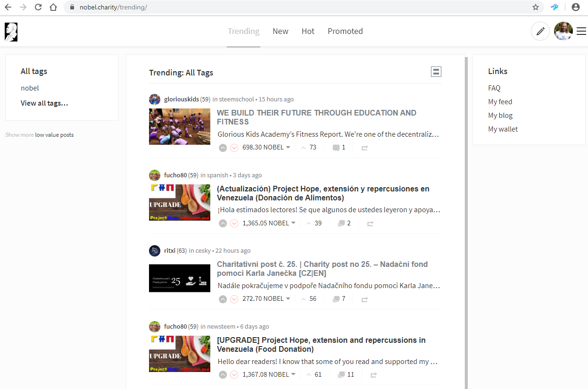Expand the 272.70 NOBEL payout dropdown

(288, 298)
